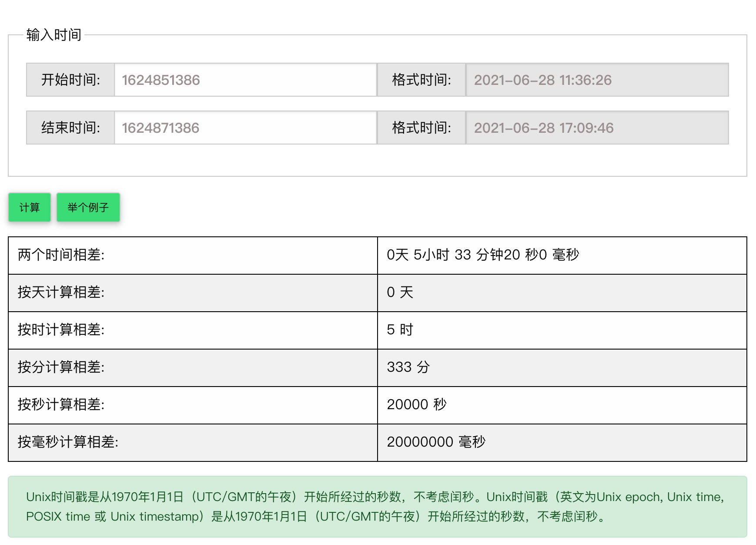Click the 举个例子 button

pos(88,207)
